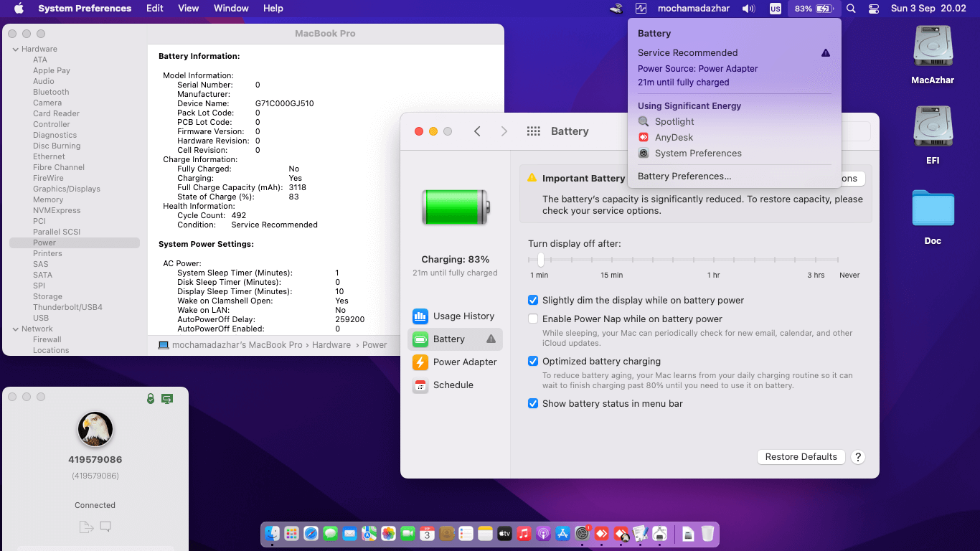The height and width of the screenshot is (551, 980).
Task: Click the AnyDesk file transfer icon
Action: 86,527
